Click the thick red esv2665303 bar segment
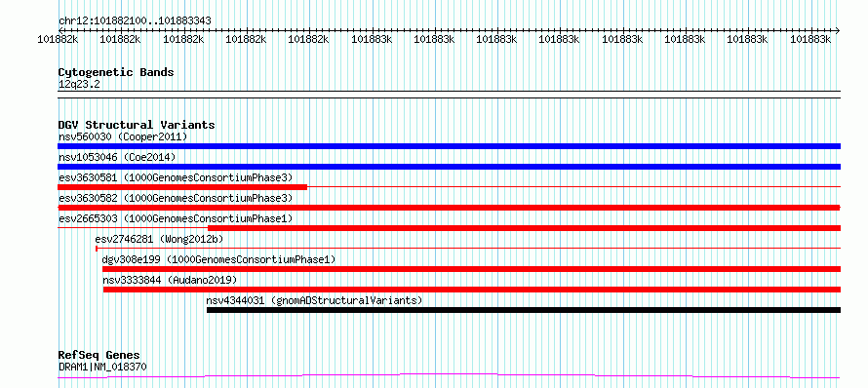Viewport: 868px width, 388px height. click(525, 228)
